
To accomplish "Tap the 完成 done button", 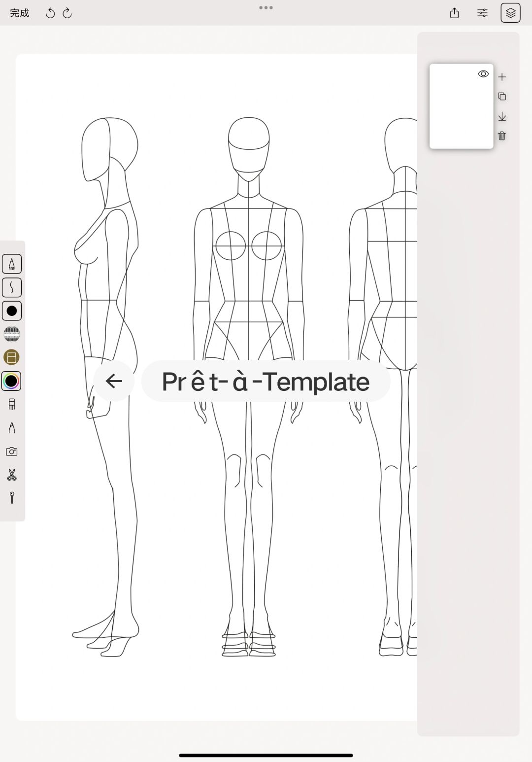I will [x=20, y=13].
